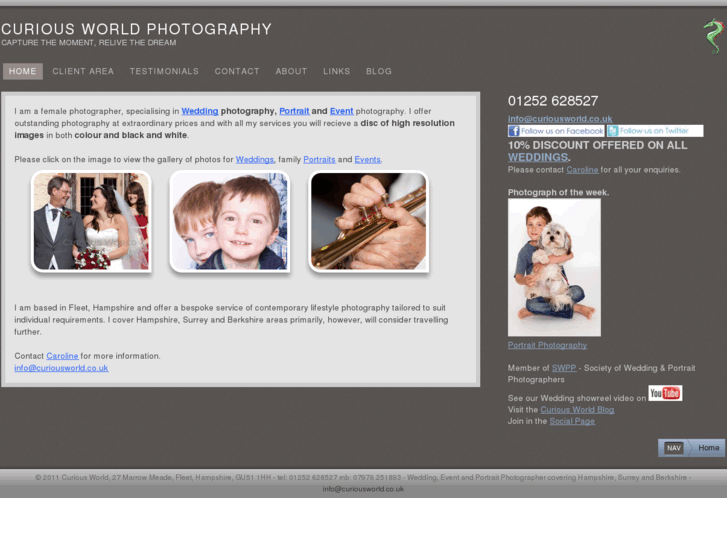Open the wedding couple gallery thumbnail
The height and width of the screenshot is (545, 727).
(91, 221)
